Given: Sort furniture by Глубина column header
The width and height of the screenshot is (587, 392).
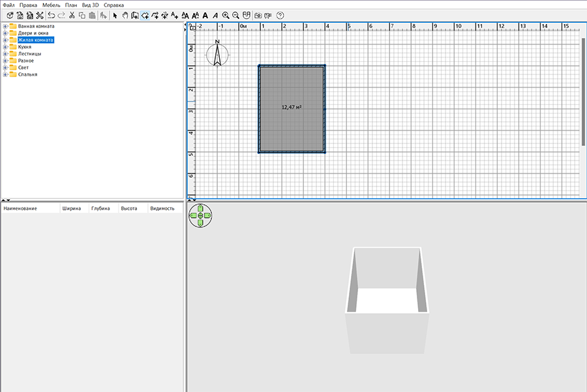Looking at the screenshot, I should tap(104, 209).
